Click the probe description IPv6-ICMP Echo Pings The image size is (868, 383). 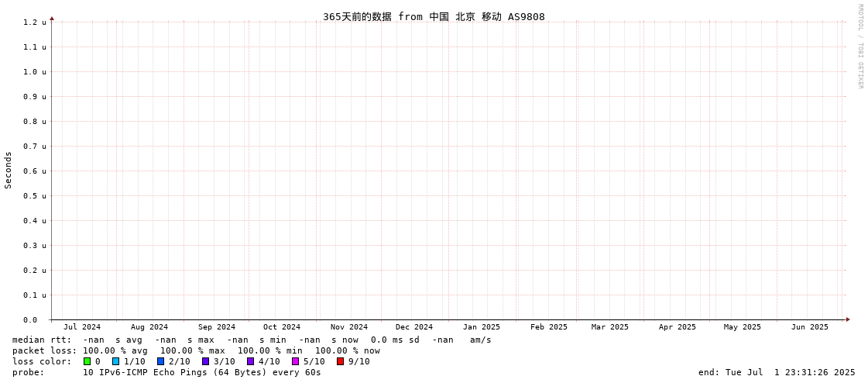point(201,372)
